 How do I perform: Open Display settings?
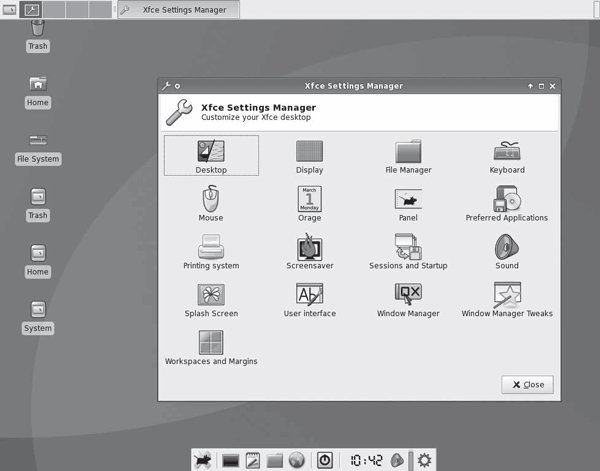[x=309, y=154]
